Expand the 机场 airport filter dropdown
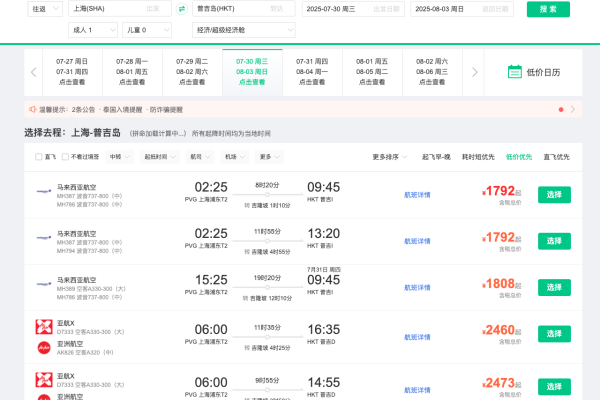Screen dimensions: 600x400 tap(235, 157)
